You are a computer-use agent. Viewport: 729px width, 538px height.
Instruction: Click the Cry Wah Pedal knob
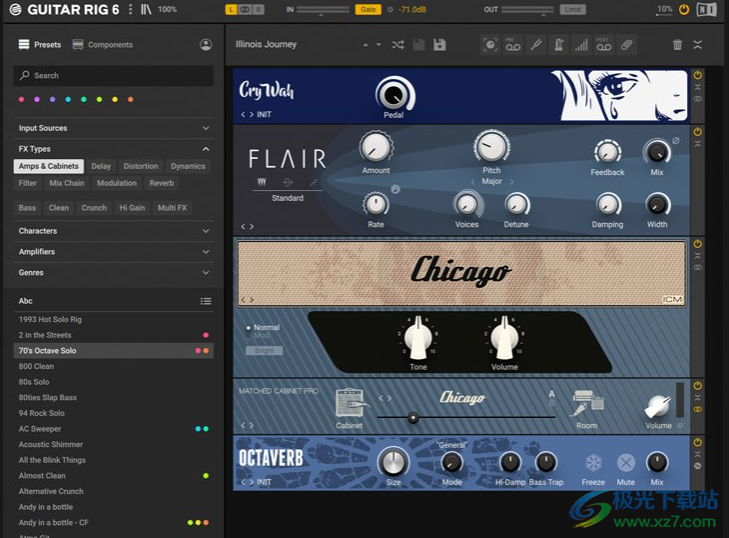(394, 94)
